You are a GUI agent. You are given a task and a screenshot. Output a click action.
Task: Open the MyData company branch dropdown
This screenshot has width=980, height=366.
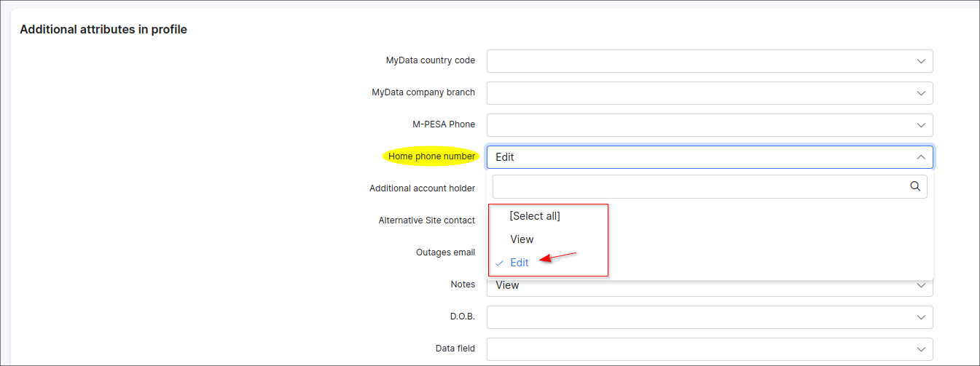[x=710, y=93]
